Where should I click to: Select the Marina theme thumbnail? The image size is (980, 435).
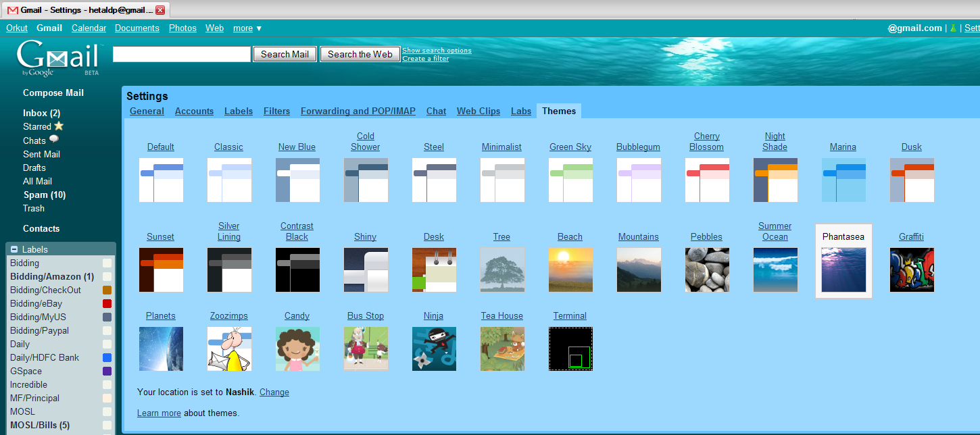[843, 180]
